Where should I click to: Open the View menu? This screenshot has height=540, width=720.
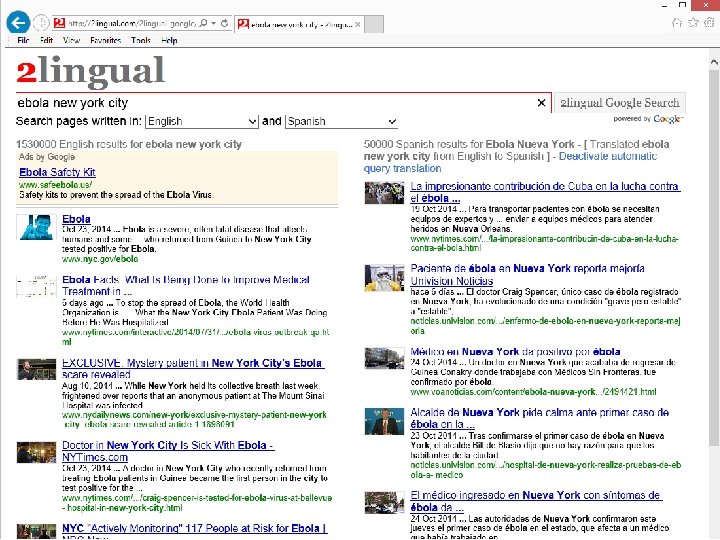[x=71, y=40]
